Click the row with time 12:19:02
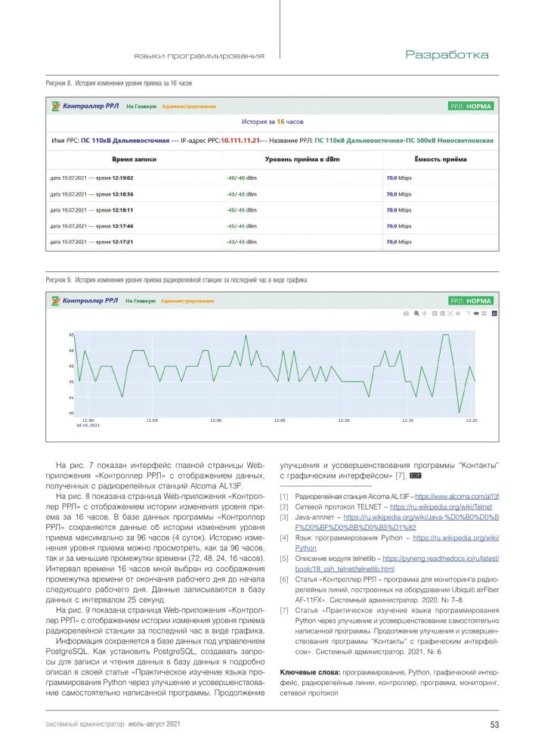This screenshot has height=756, width=535. [272, 178]
